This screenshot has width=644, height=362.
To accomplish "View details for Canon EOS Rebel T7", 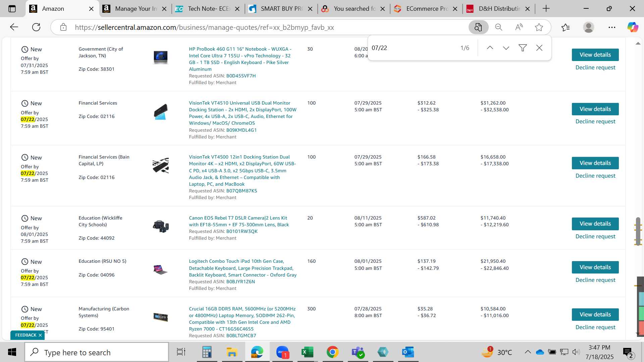I will [595, 224].
